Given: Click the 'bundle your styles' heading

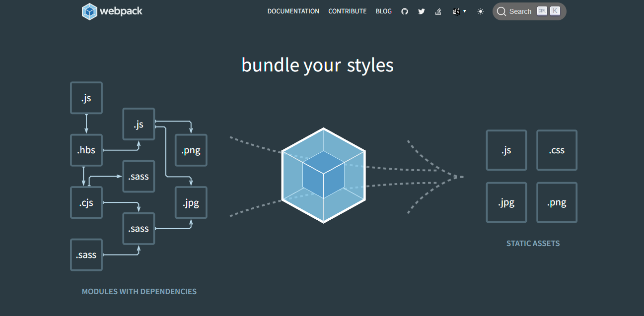Looking at the screenshot, I should point(318,65).
